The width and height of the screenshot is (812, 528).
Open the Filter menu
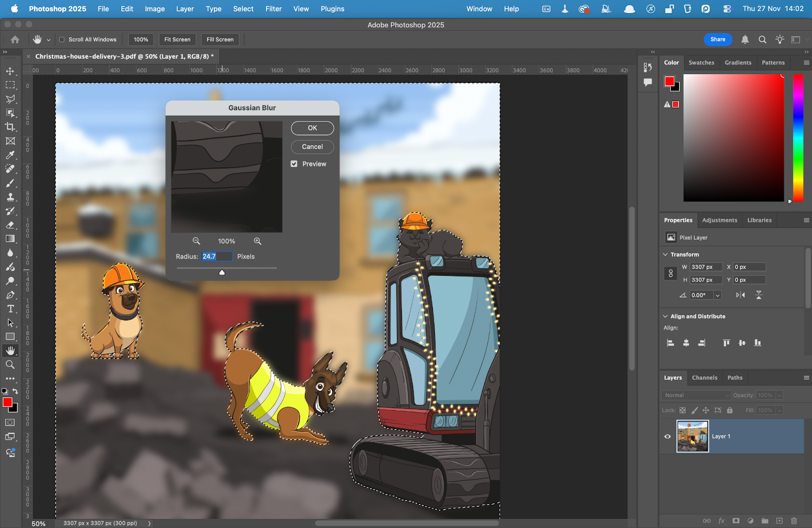(x=274, y=9)
